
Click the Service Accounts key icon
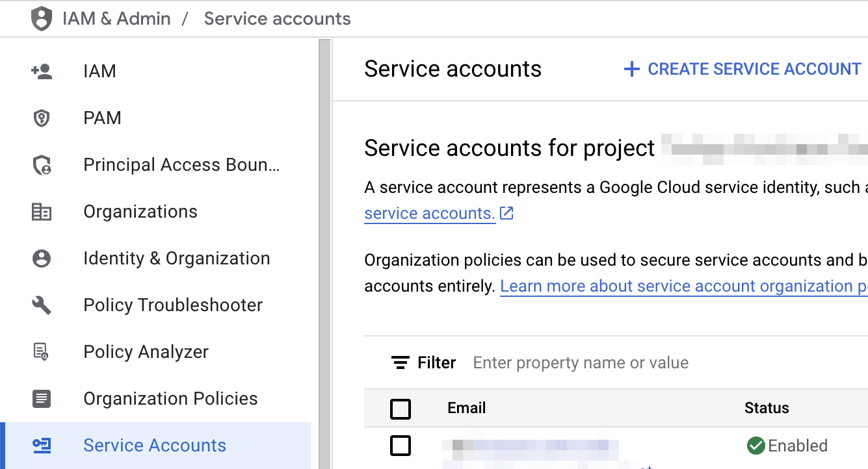(x=42, y=446)
